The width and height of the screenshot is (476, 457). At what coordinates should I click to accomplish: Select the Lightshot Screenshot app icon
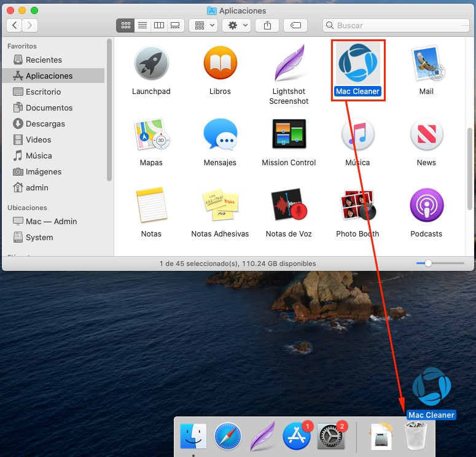[289, 63]
